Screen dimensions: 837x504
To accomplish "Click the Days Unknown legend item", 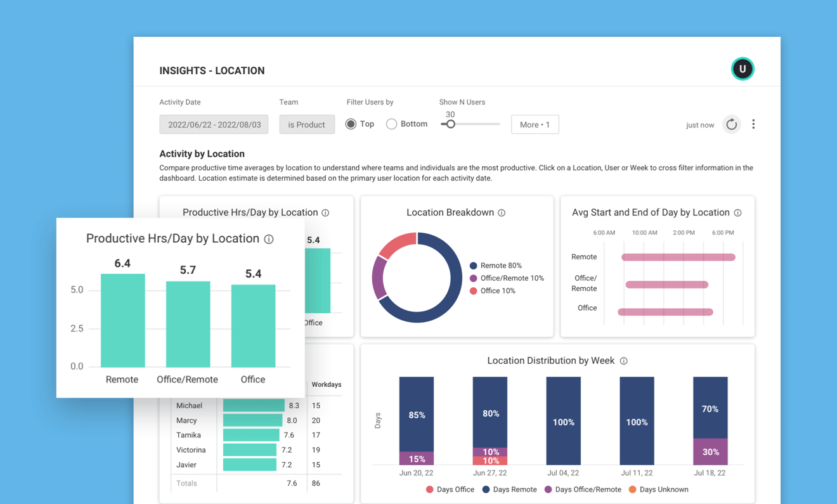I will coord(658,489).
